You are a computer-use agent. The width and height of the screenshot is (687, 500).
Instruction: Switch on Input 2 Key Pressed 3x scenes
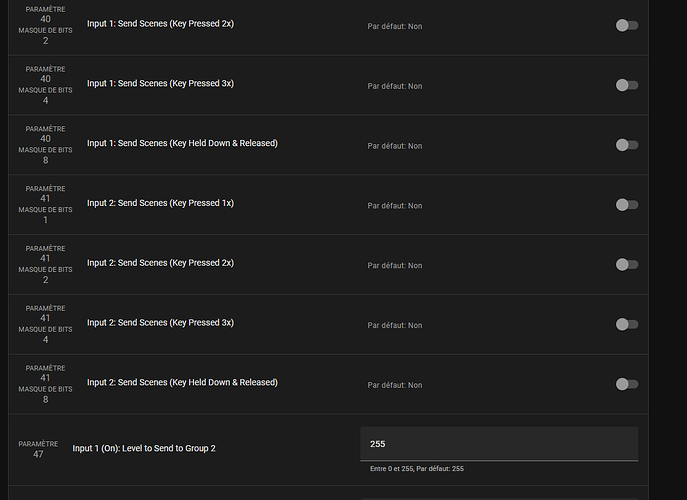point(627,324)
